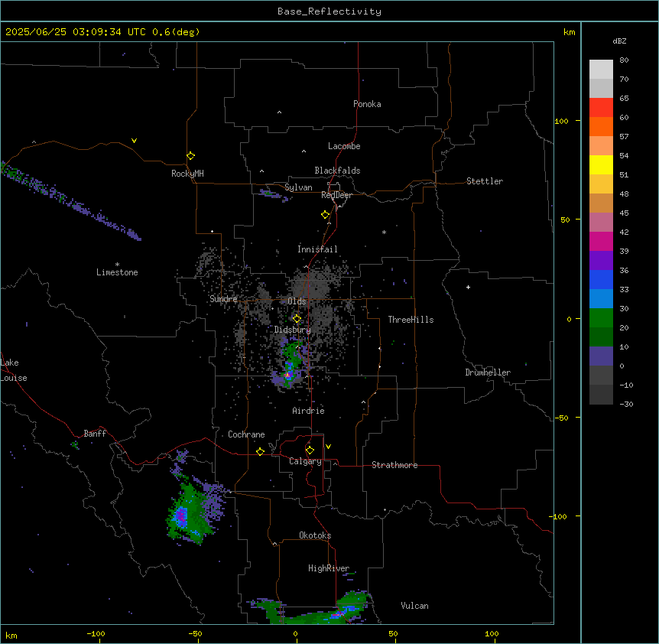This screenshot has width=659, height=644.
Task: Click the Base_Reflectivity title
Action: coord(329,11)
